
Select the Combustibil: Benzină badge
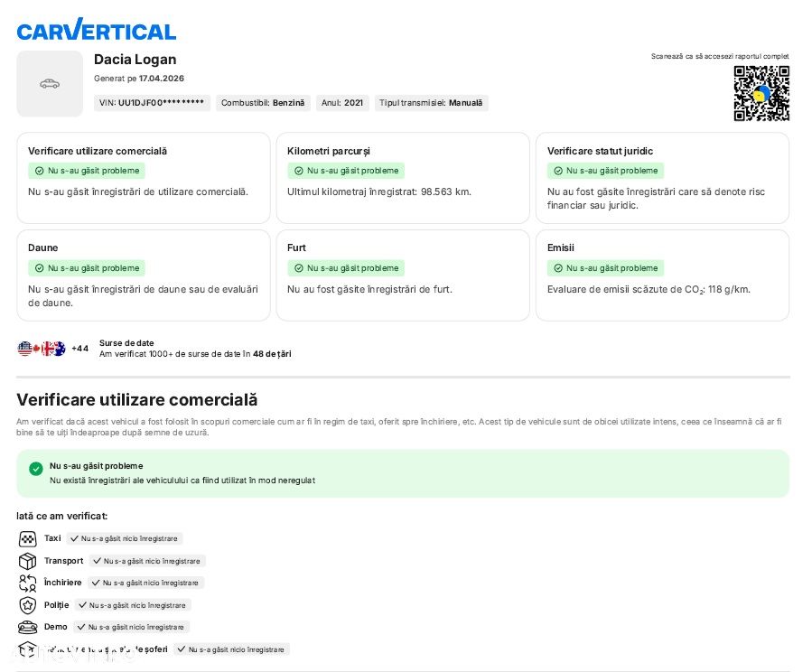[x=263, y=103]
